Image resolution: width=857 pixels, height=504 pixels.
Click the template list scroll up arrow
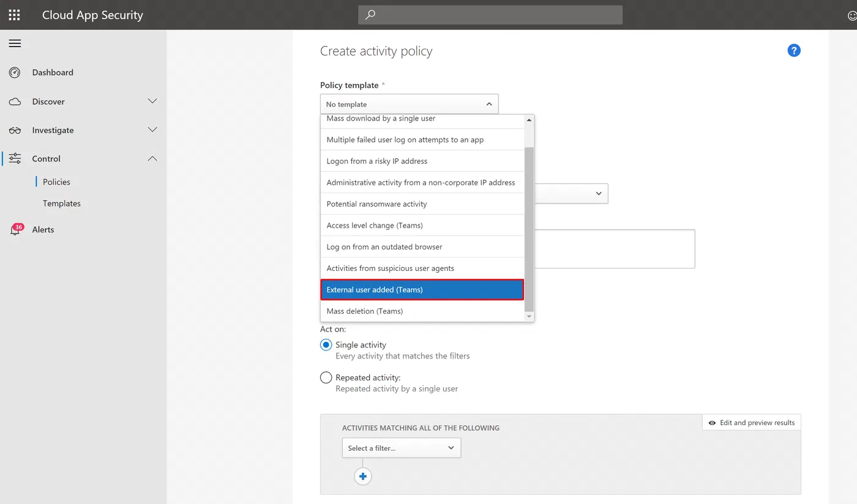click(530, 120)
